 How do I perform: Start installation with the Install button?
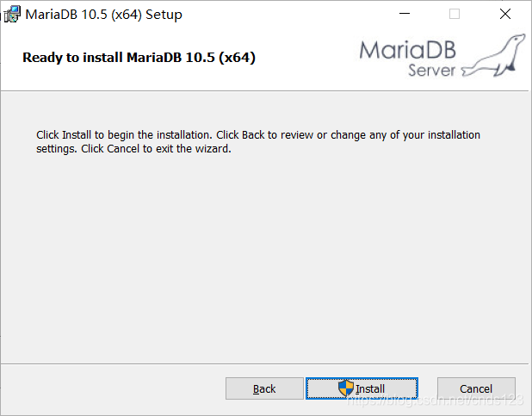tap(362, 388)
